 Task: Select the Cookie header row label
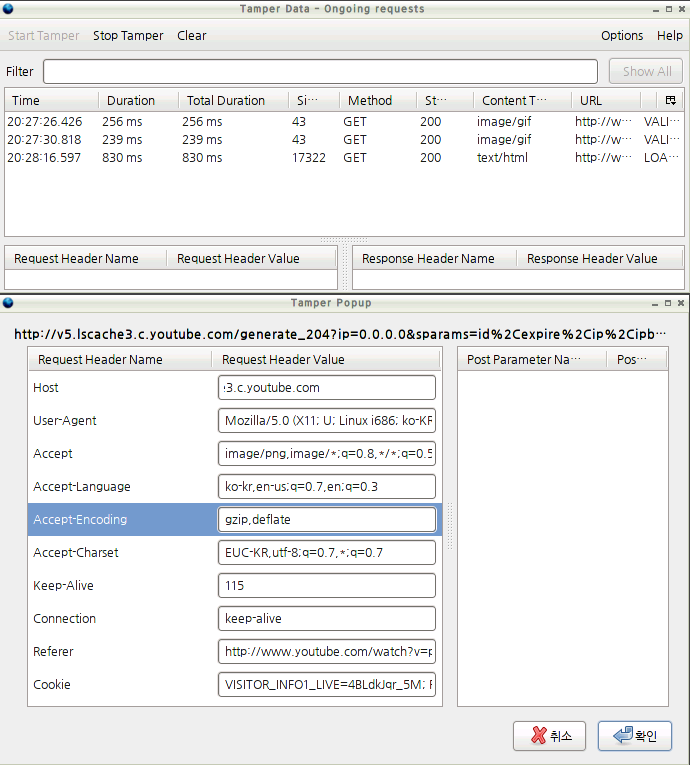pyautogui.click(x=52, y=684)
